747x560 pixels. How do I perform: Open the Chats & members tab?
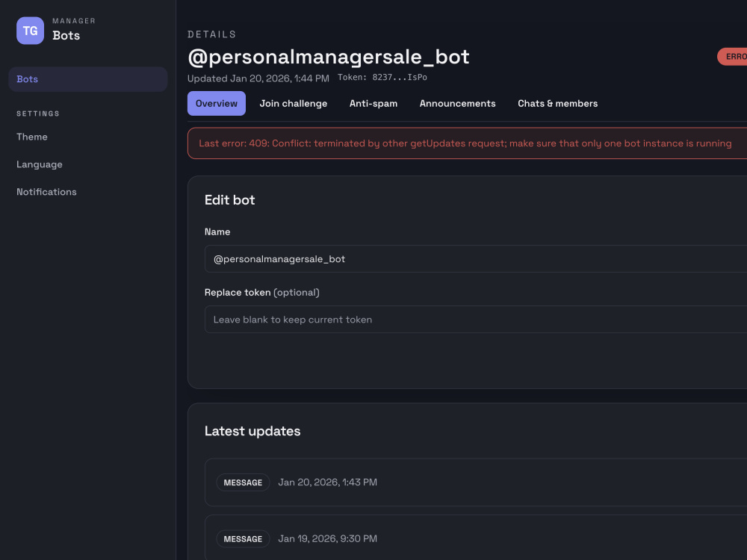[x=558, y=103]
